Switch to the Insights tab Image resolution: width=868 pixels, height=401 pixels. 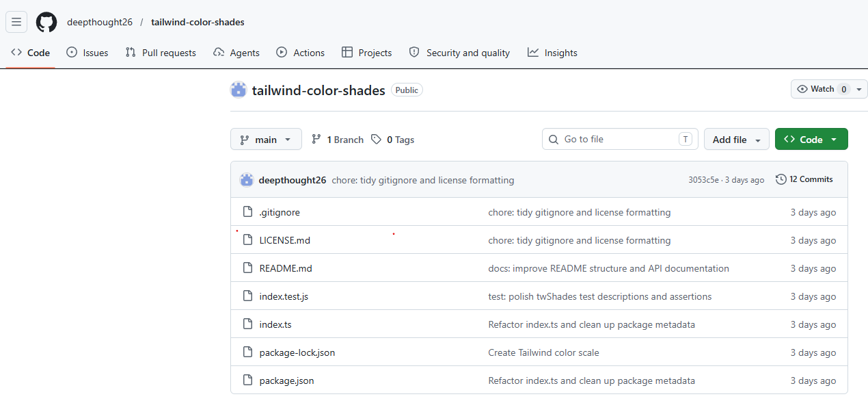pyautogui.click(x=552, y=53)
